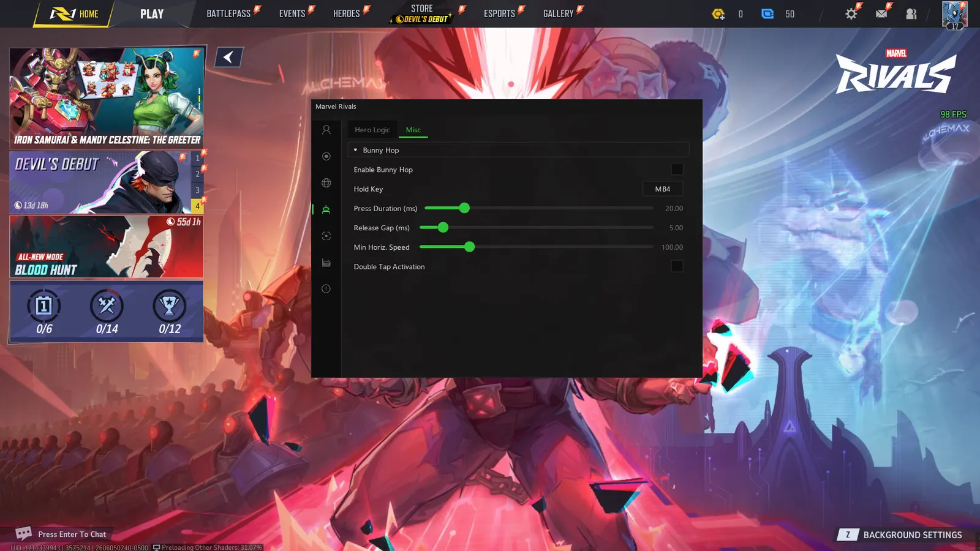
Task: Click Background Settings button
Action: 900,535
